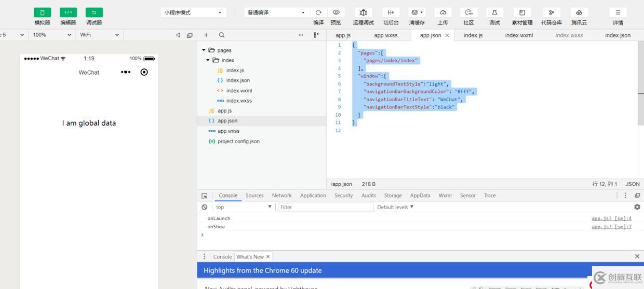Clear console with the ban icon
This screenshot has width=644, height=289.
(205, 207)
